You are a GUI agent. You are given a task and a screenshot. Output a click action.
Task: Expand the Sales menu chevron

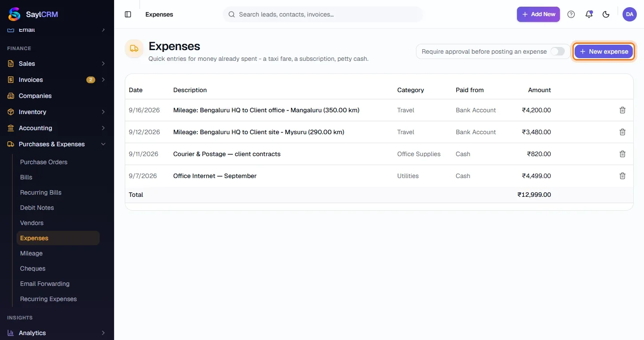103,64
